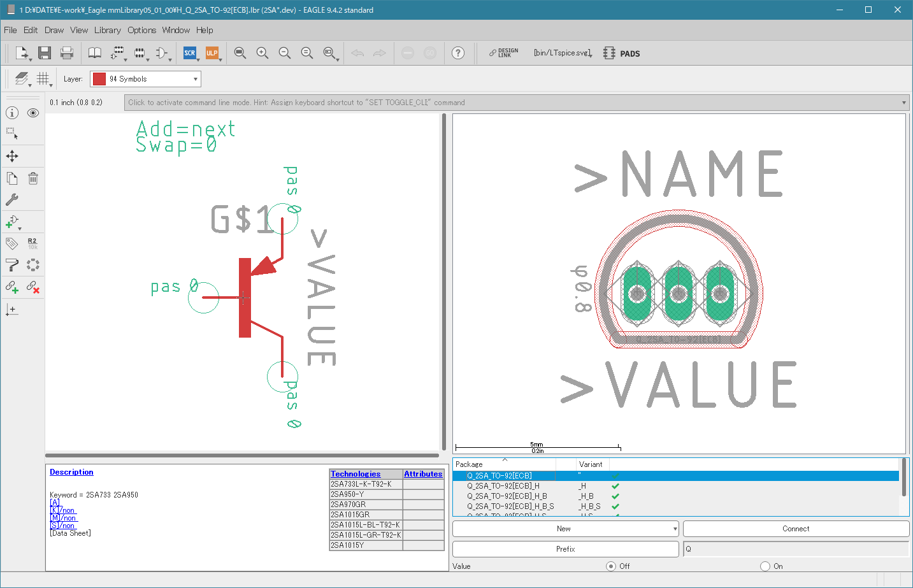This screenshot has height=588, width=913.
Task: Open the Library menu
Action: (x=107, y=30)
